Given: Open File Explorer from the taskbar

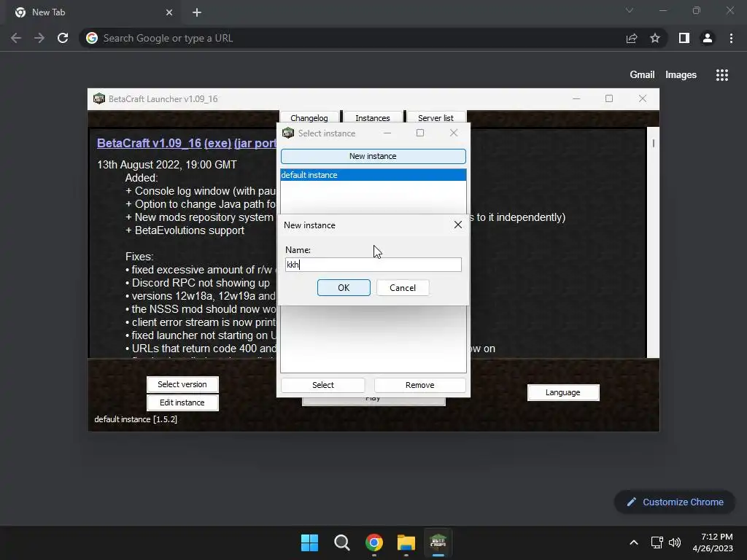Looking at the screenshot, I should coord(406,542).
